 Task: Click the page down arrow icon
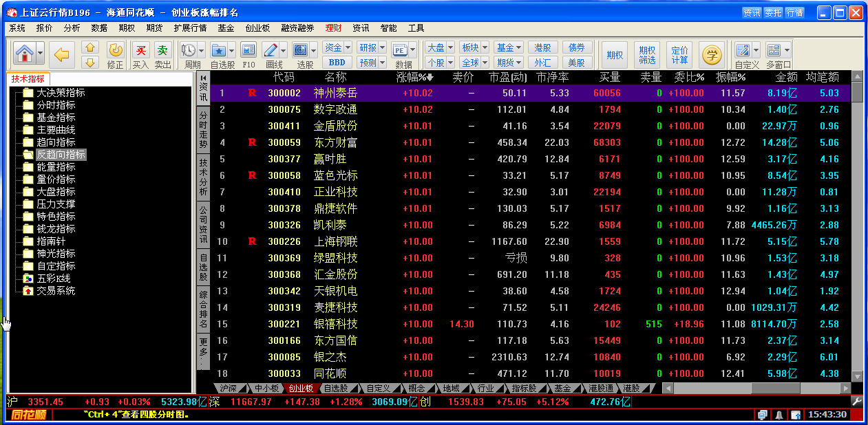pos(90,63)
